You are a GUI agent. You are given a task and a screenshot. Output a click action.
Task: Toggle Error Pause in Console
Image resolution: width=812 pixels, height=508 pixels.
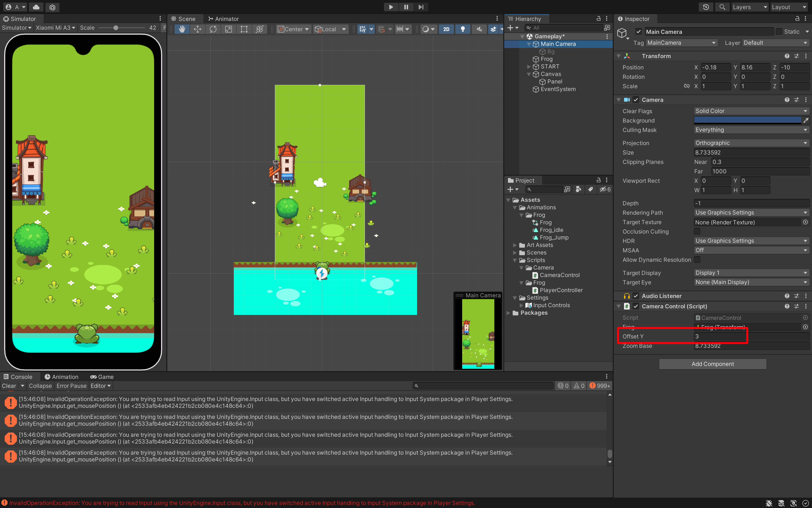[71, 386]
